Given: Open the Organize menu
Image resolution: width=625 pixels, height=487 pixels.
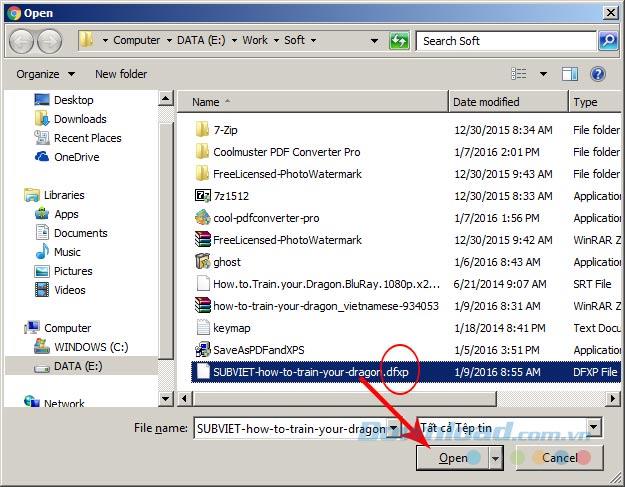Looking at the screenshot, I should click(45, 74).
